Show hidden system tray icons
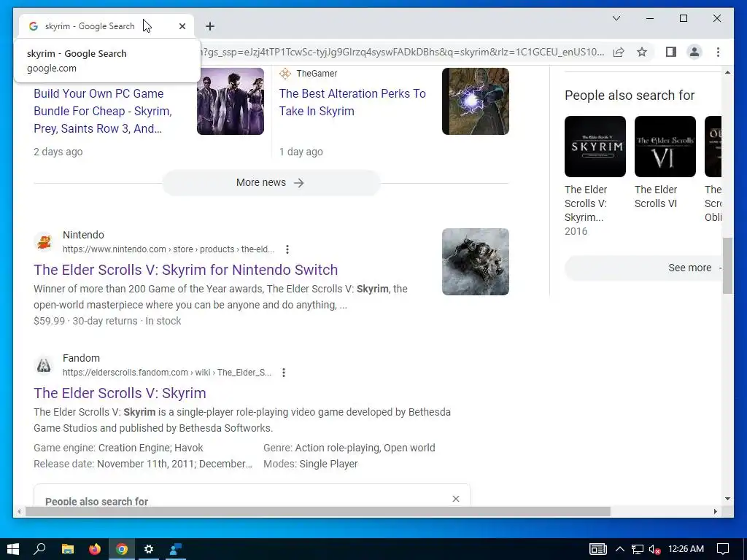The image size is (747, 560). 620,549
